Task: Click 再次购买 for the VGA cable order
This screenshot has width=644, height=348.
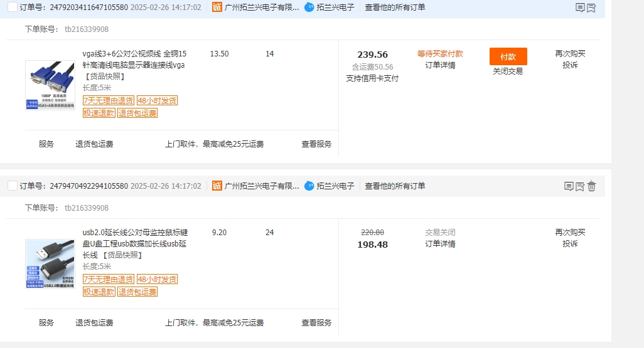Action: 570,54
